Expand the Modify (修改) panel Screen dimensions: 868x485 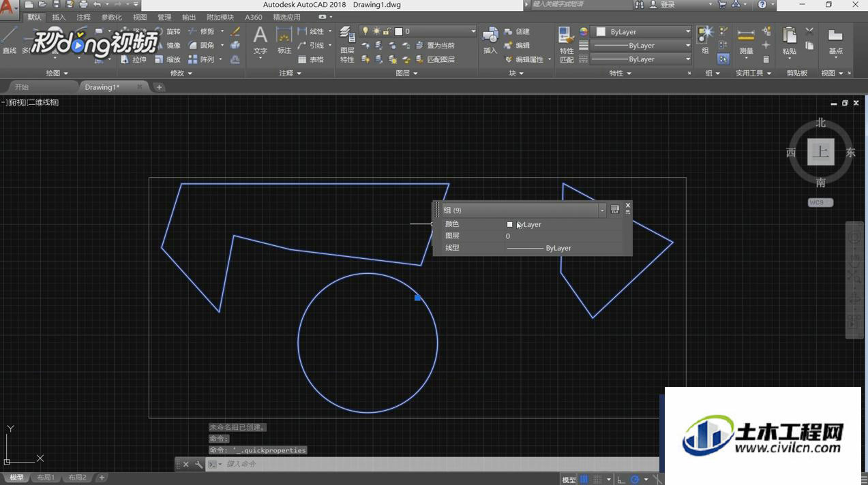coord(181,73)
